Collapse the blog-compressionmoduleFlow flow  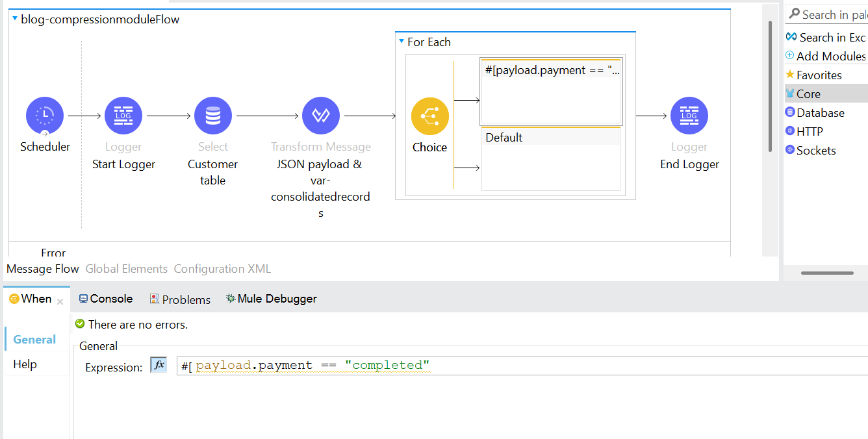15,19
